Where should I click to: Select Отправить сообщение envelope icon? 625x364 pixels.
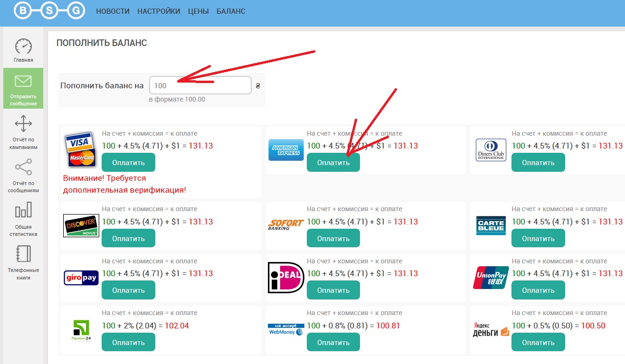pyautogui.click(x=23, y=81)
